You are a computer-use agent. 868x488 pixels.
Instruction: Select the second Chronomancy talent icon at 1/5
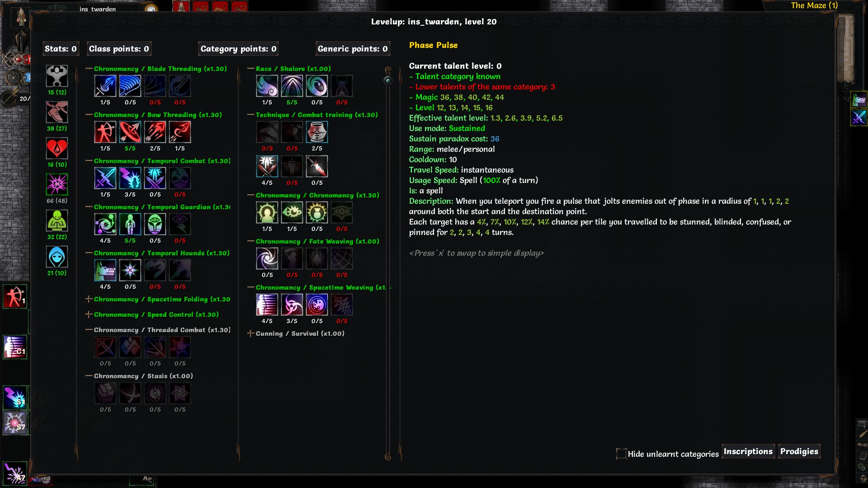click(292, 212)
